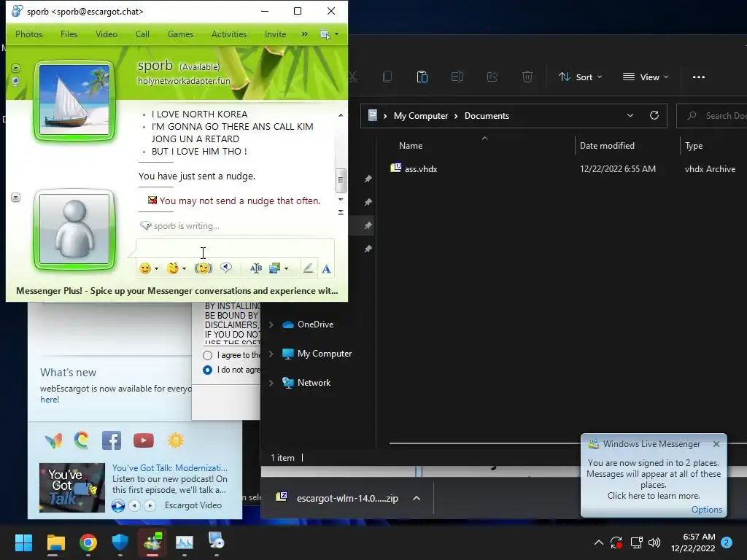Open the Photos menu in messenger
The height and width of the screenshot is (560, 747).
[x=28, y=34]
